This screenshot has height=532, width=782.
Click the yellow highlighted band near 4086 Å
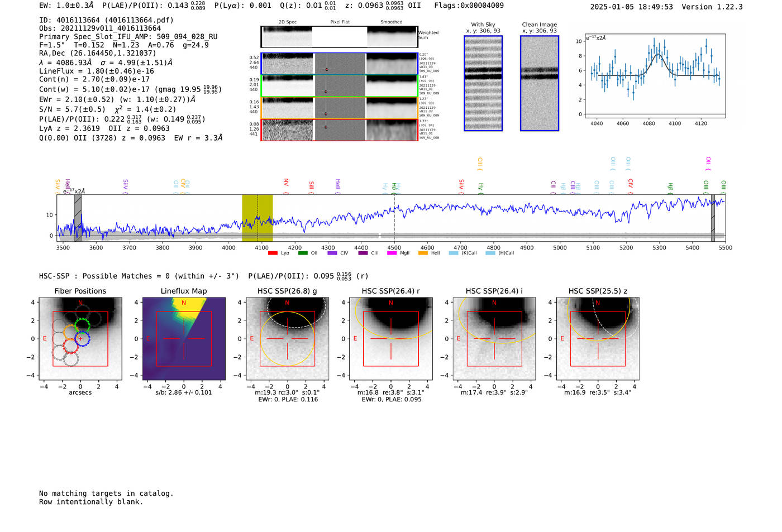[257, 218]
